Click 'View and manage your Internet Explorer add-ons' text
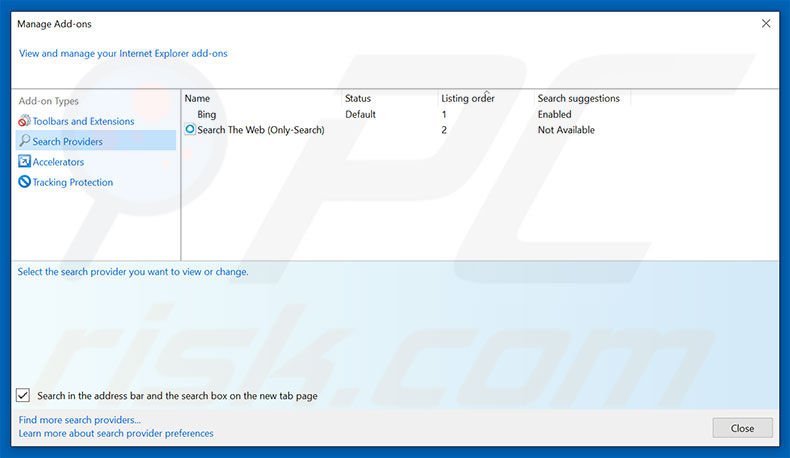This screenshot has height=458, width=790. (123, 53)
